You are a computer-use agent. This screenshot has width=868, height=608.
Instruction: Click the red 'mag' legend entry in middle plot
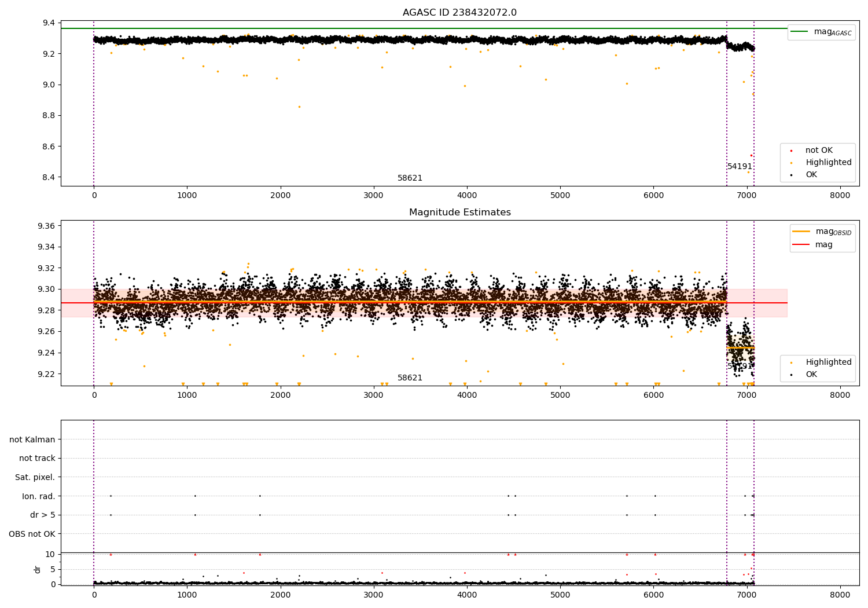[x=824, y=245]
